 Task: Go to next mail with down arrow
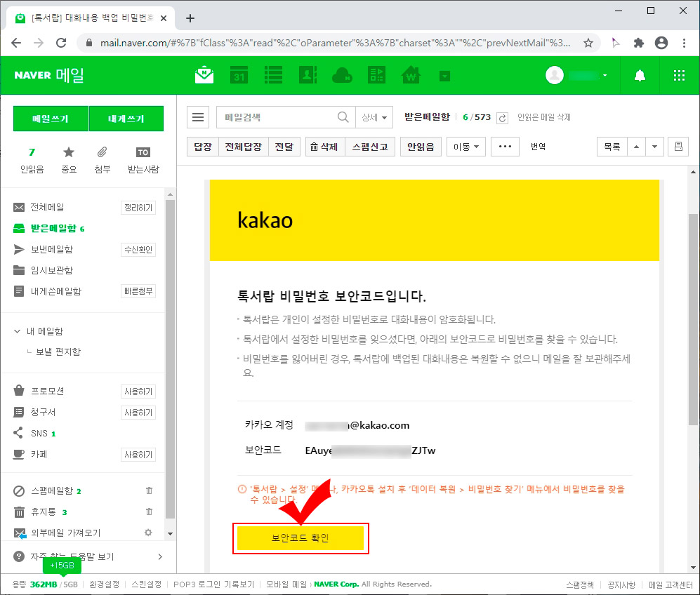654,147
